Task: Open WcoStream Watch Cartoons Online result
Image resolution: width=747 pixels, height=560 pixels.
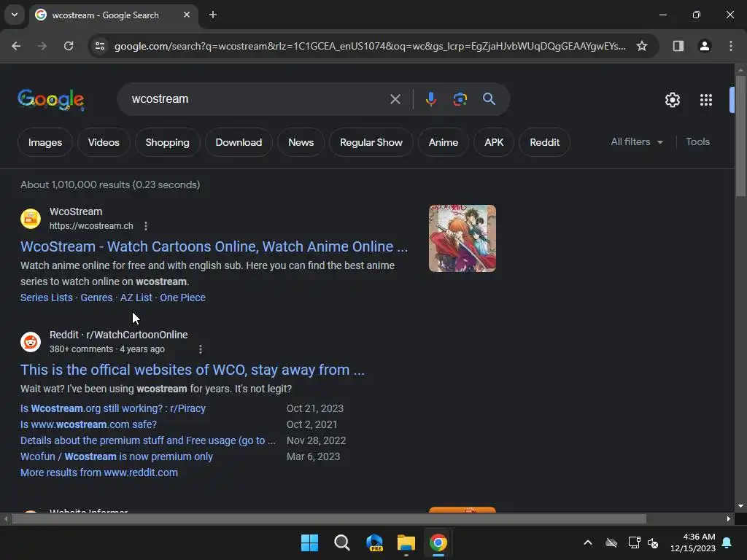Action: tap(214, 246)
